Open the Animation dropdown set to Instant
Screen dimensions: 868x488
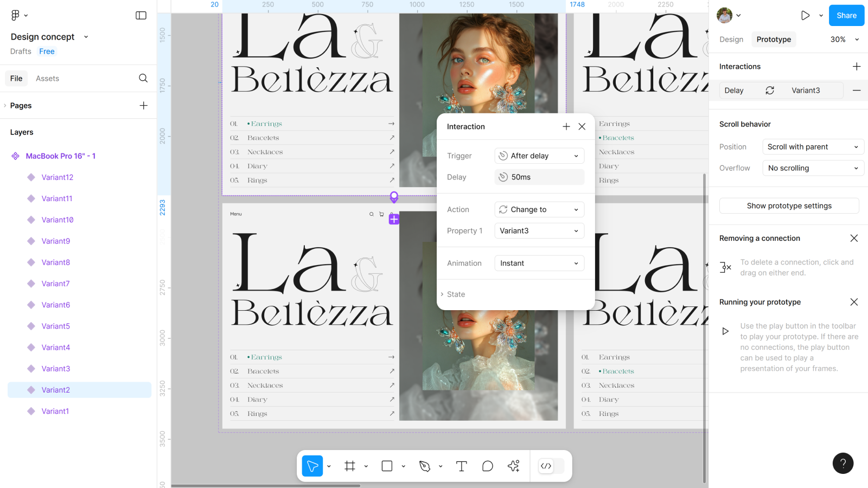point(539,263)
